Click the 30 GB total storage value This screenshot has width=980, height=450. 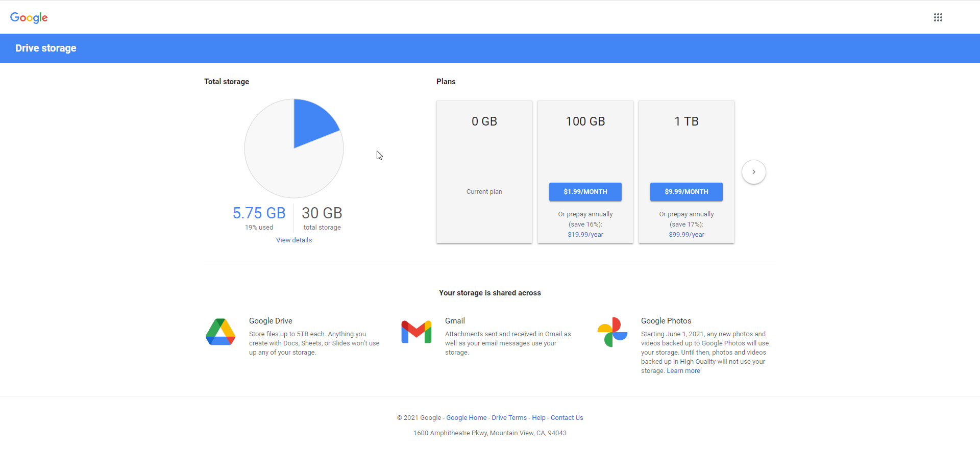[322, 213]
